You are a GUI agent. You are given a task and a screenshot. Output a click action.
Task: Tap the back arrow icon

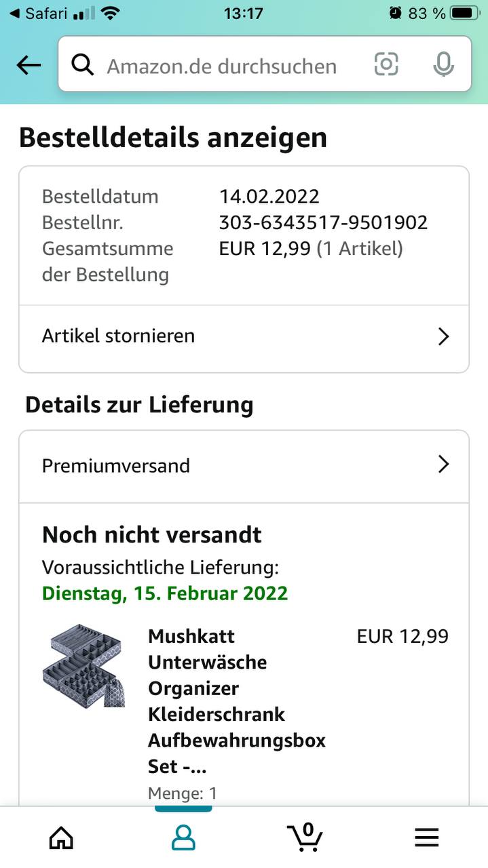click(29, 65)
